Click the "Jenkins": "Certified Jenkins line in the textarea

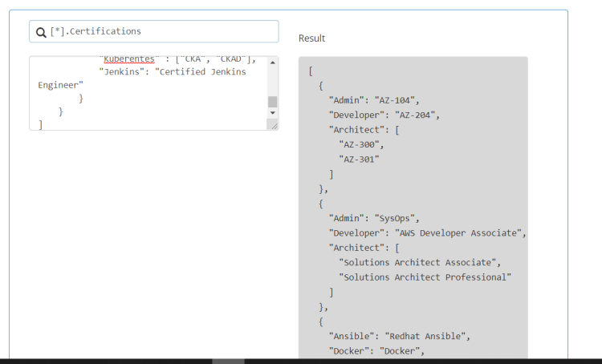click(173, 72)
